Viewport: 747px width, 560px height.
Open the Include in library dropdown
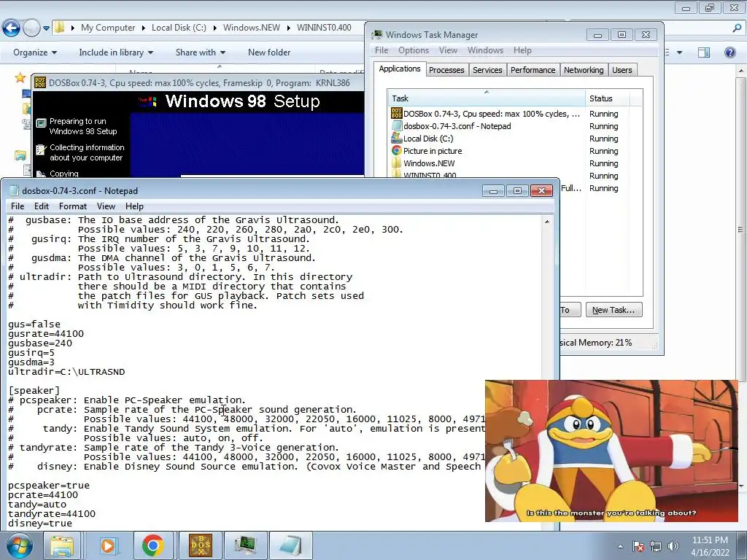[x=116, y=52]
